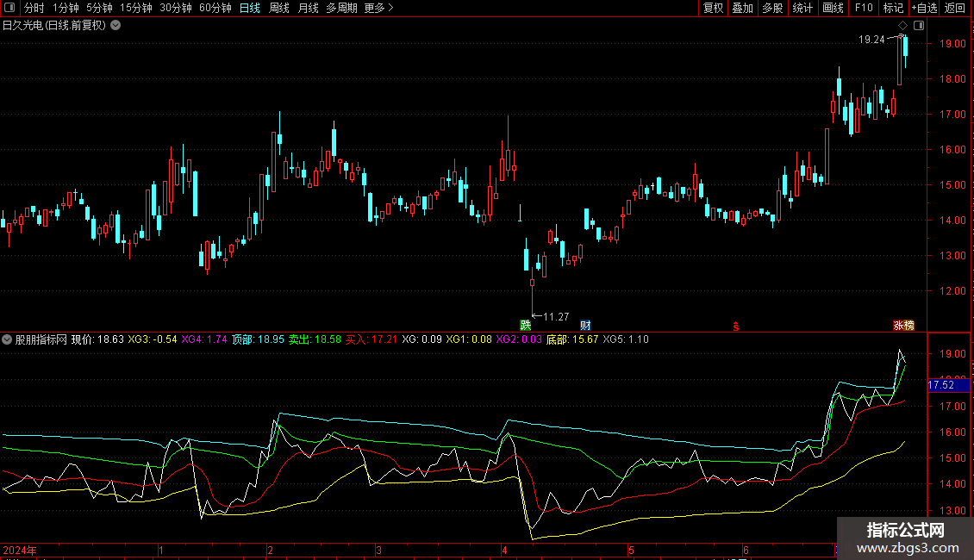Click the XG5: 1.10 indicator value

pos(626,339)
